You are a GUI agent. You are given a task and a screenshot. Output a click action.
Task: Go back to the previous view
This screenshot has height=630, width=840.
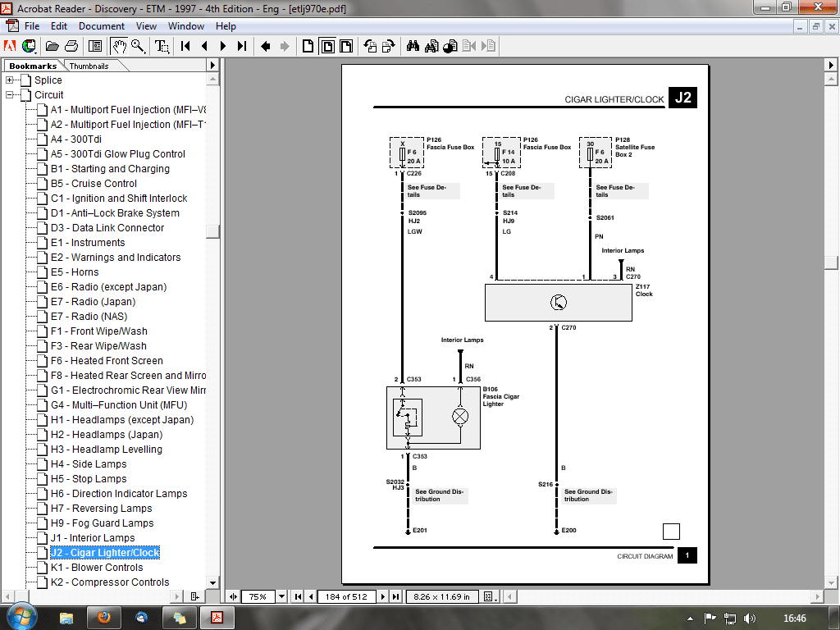[x=265, y=47]
